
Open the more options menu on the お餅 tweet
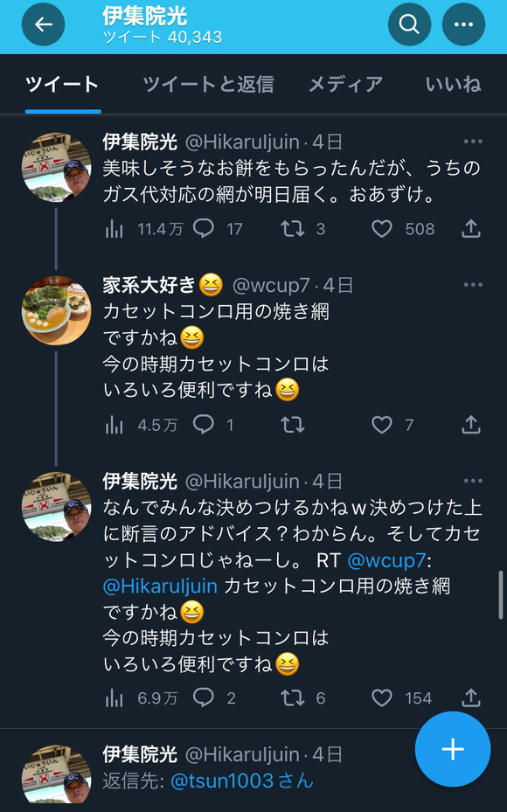coord(473,141)
